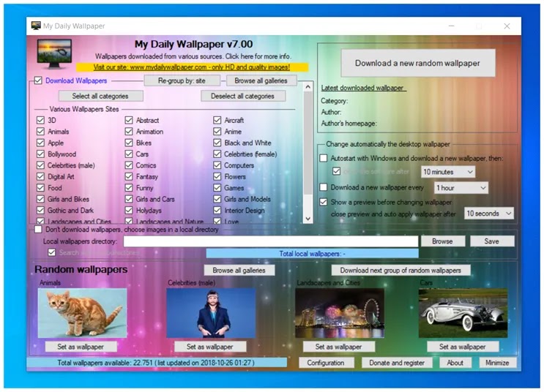Click the Minimize button at bottom right
Screen dimensions: 544x392
click(498, 363)
